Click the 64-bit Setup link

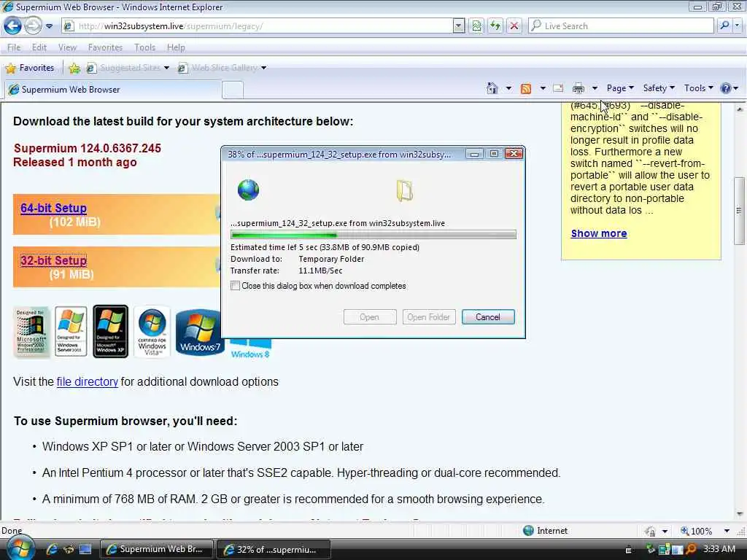[53, 208]
